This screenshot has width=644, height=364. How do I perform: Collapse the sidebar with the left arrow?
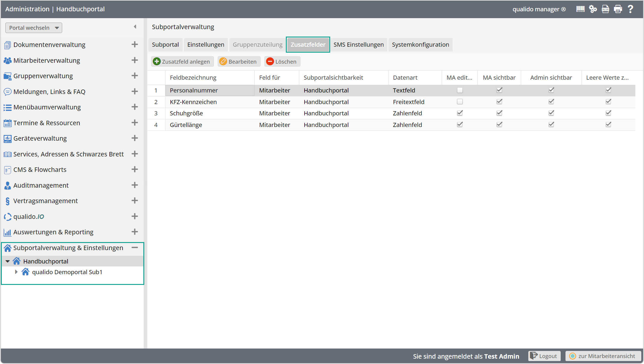pos(135,27)
